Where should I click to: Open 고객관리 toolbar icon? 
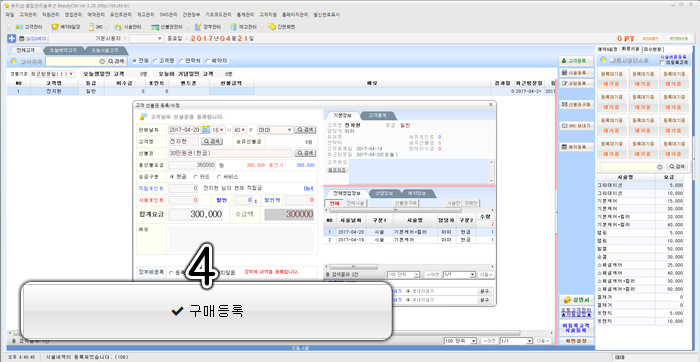tap(29, 27)
